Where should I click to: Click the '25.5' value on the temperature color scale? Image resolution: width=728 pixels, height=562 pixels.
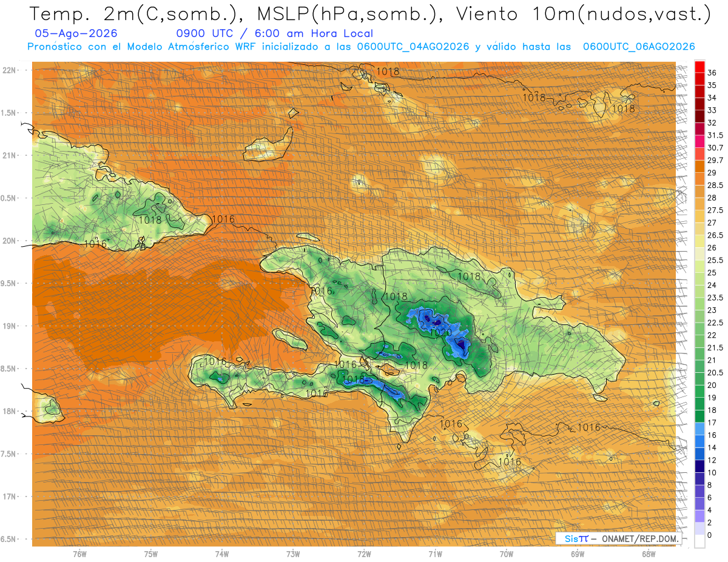point(715,260)
